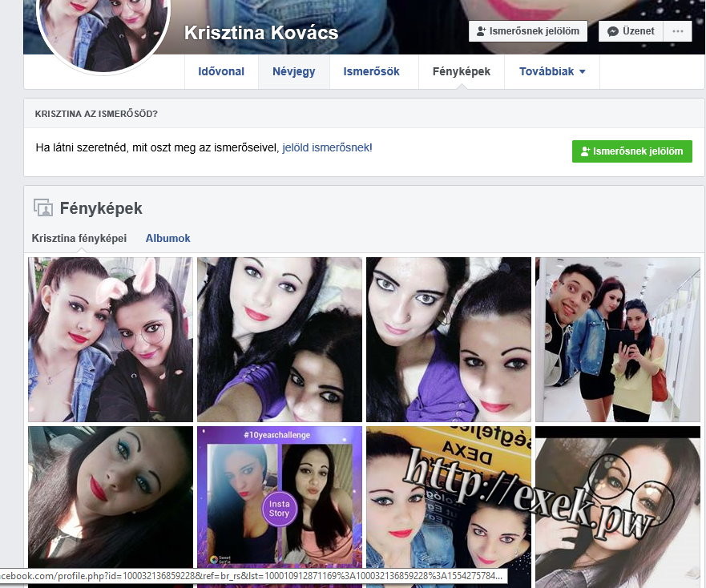706x588 pixels.
Task: Open the Idővonal tab
Action: coord(221,71)
